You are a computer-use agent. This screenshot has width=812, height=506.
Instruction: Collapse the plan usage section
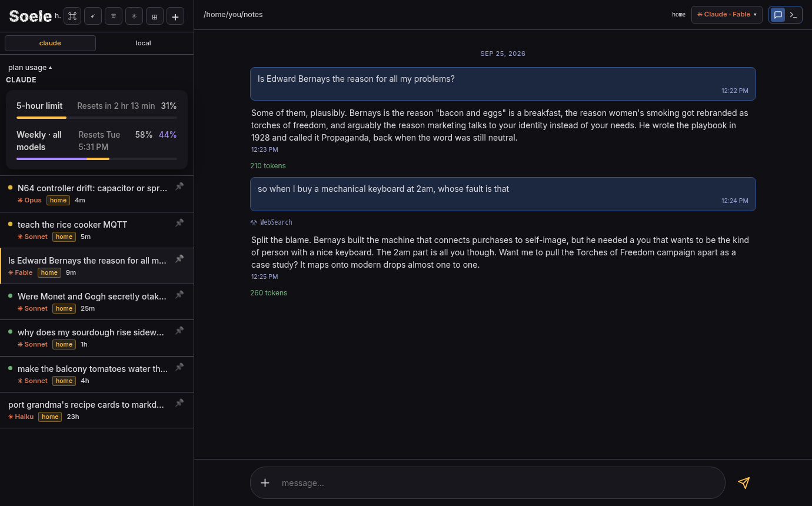[x=30, y=68]
